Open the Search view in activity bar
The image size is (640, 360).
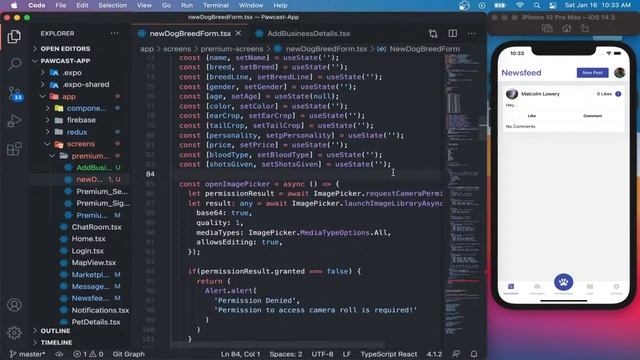pos(15,64)
